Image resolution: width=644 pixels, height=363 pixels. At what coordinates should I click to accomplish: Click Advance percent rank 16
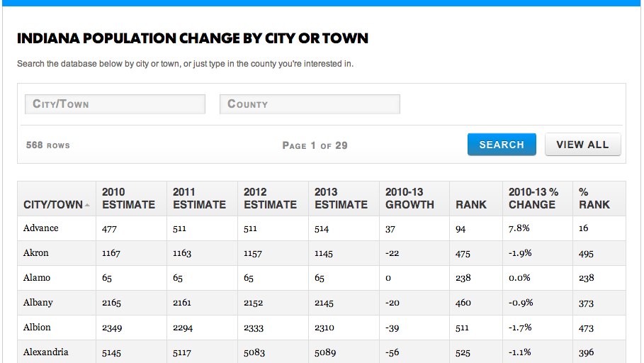584,228
